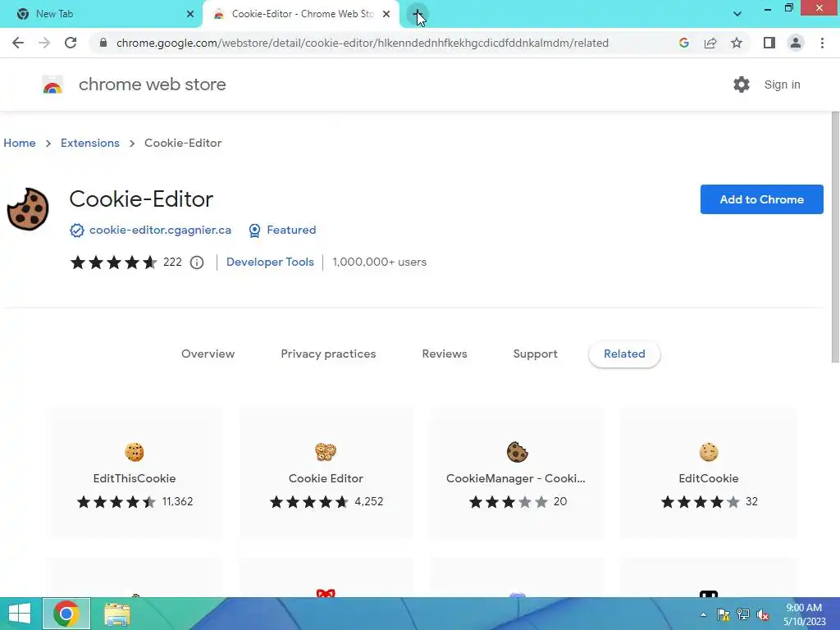
Task: Open the Windows Start button
Action: (20, 614)
